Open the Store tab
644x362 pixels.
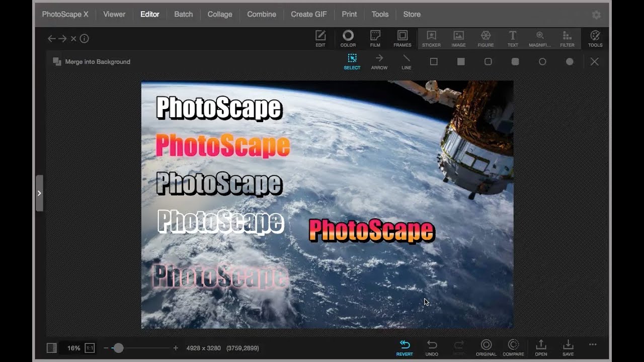click(412, 14)
